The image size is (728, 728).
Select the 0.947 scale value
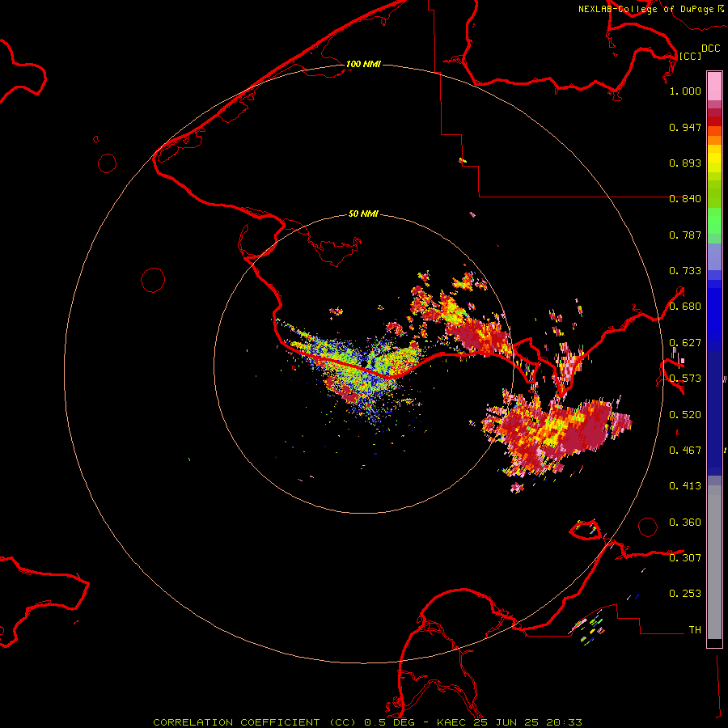pyautogui.click(x=685, y=127)
